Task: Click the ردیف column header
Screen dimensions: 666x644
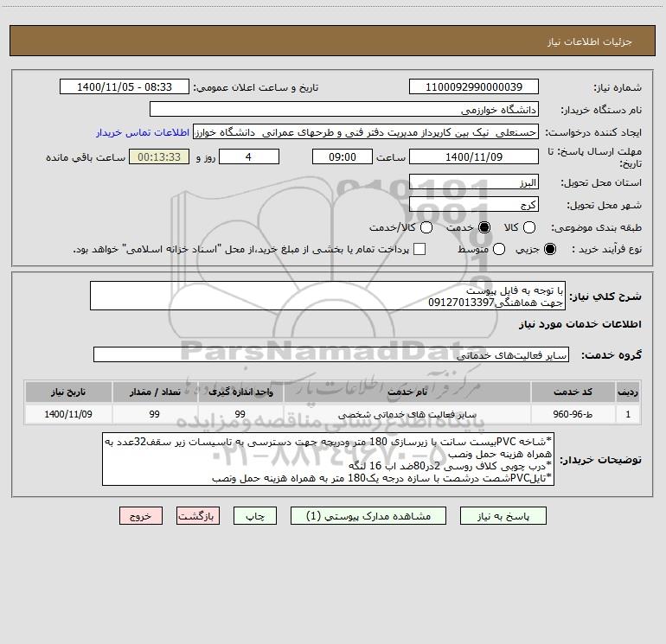Action: click(628, 392)
